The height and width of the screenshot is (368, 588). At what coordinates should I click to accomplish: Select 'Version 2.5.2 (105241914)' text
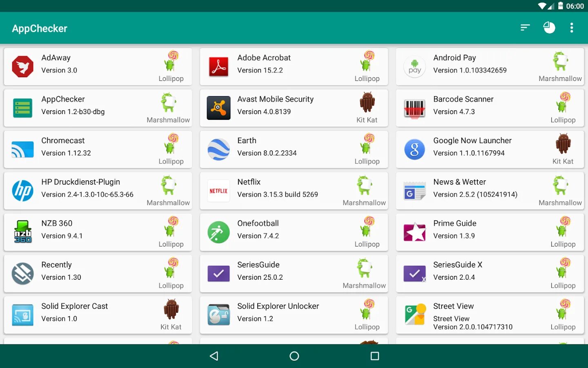click(x=475, y=194)
